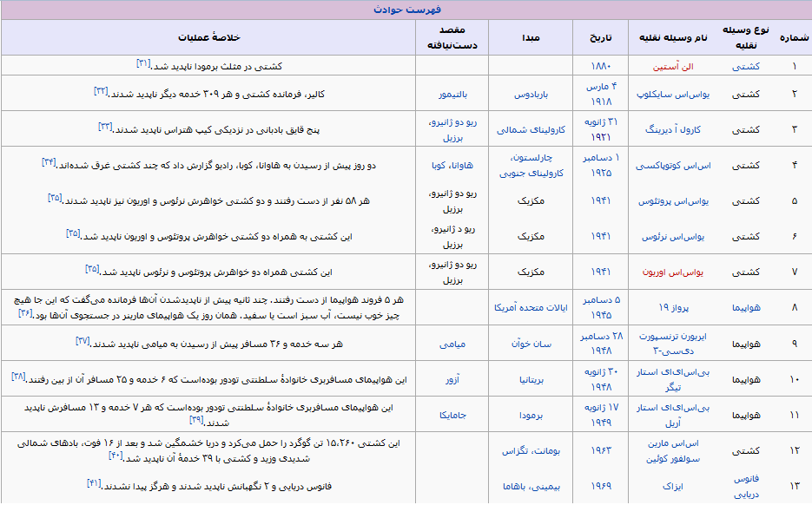812x505 pixels.
Task: Open the 'یواس‌اس پروتئوس' ship link
Action: point(673,201)
